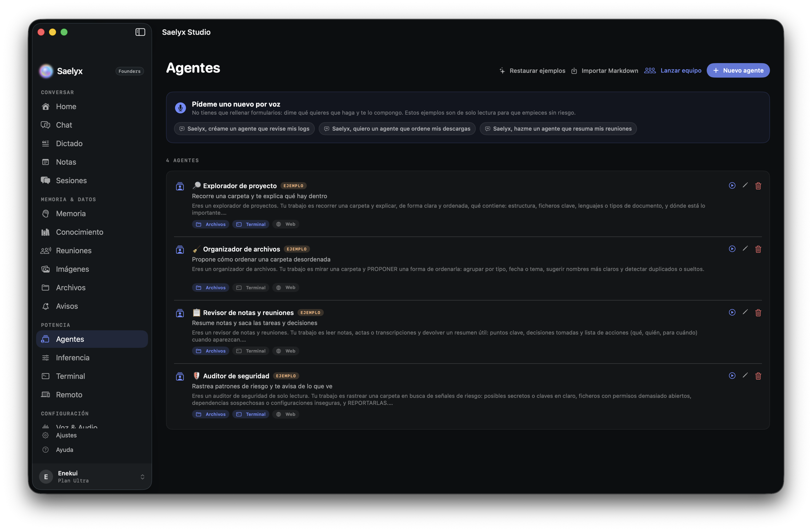Choose the 'resuma mis reuniones' voice suggestion

click(x=558, y=129)
